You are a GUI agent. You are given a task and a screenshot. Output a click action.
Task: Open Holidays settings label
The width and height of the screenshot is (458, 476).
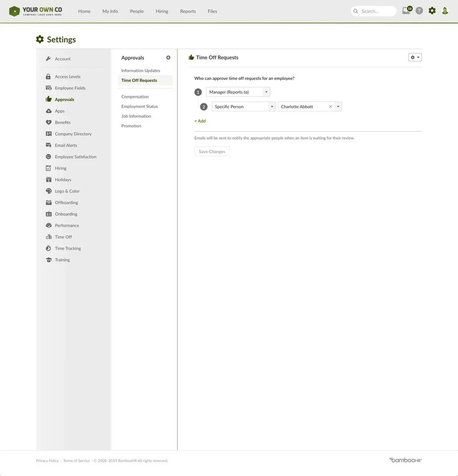point(63,179)
